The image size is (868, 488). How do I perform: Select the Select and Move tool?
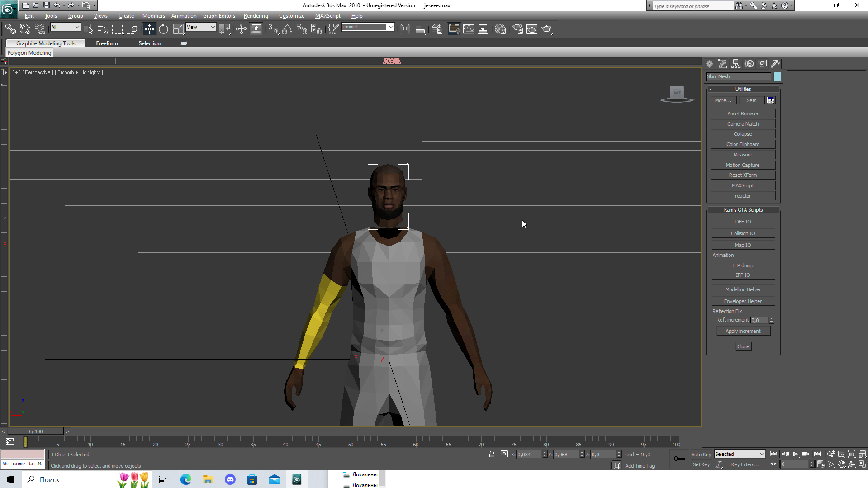pos(149,29)
